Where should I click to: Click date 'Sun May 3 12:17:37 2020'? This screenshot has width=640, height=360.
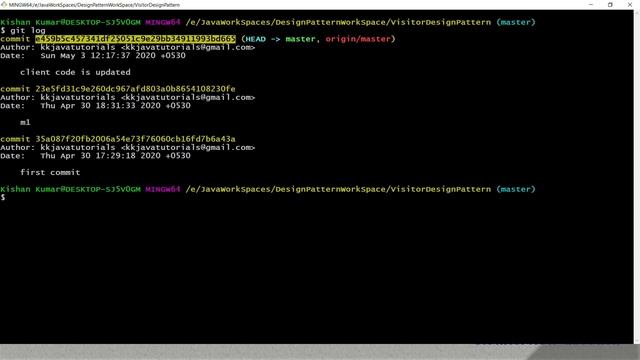[98, 56]
